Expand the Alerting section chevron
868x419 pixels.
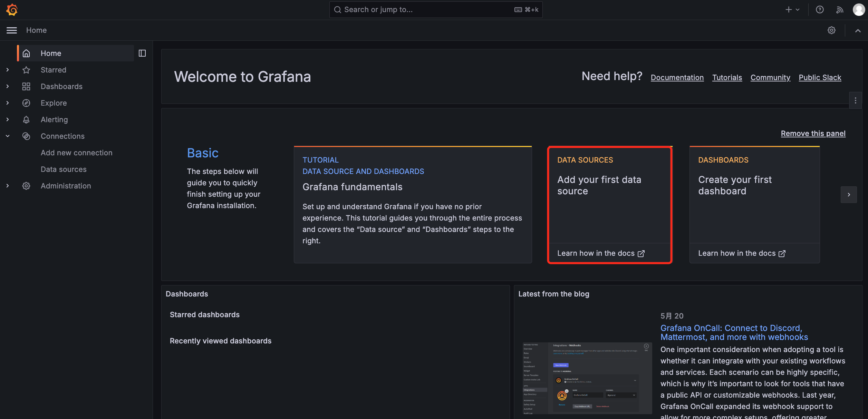click(8, 119)
